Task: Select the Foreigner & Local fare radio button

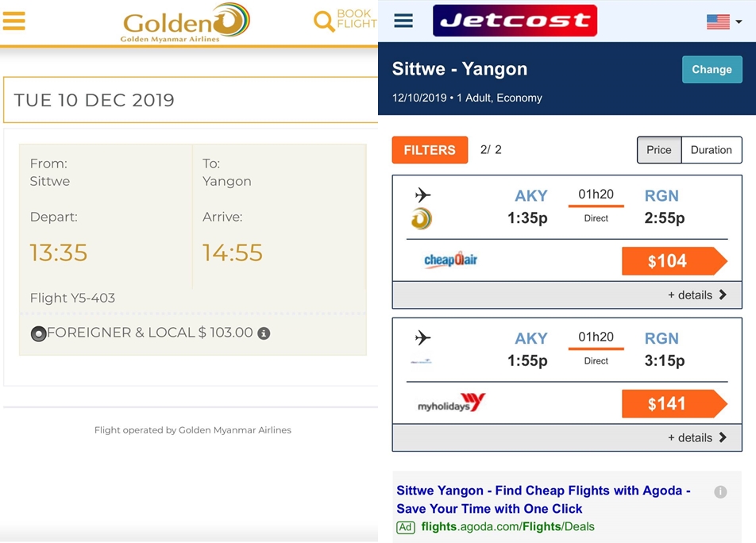Action: (39, 333)
